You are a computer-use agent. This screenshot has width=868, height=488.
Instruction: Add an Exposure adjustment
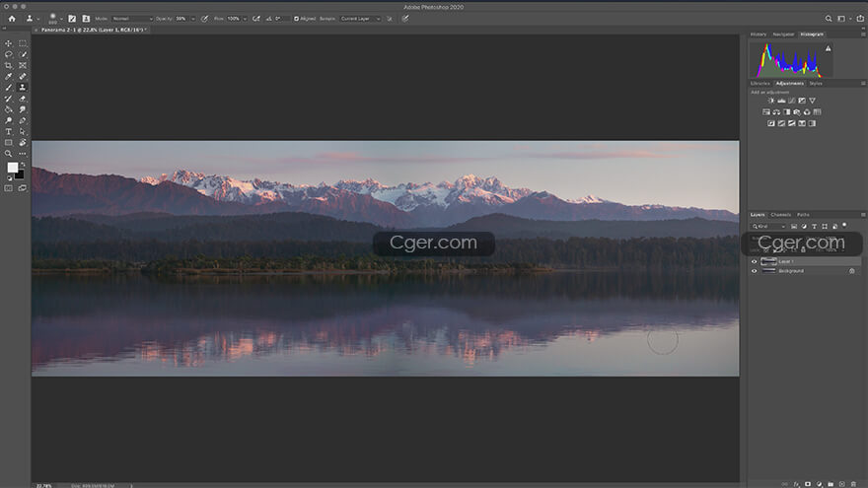[x=802, y=101]
